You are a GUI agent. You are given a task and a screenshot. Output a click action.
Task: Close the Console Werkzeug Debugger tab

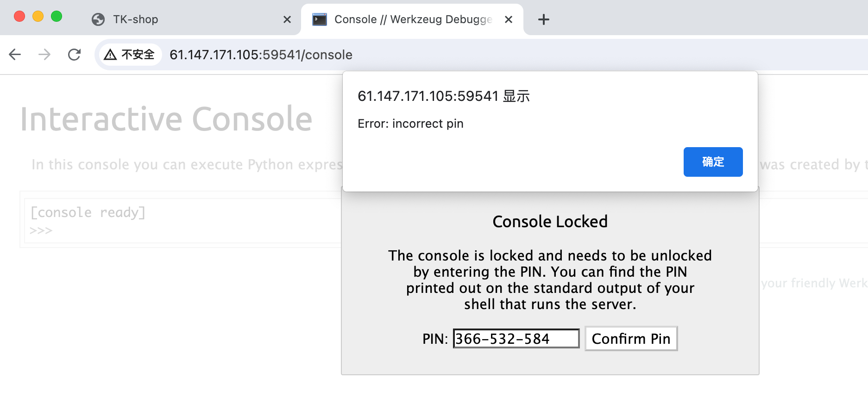click(509, 19)
